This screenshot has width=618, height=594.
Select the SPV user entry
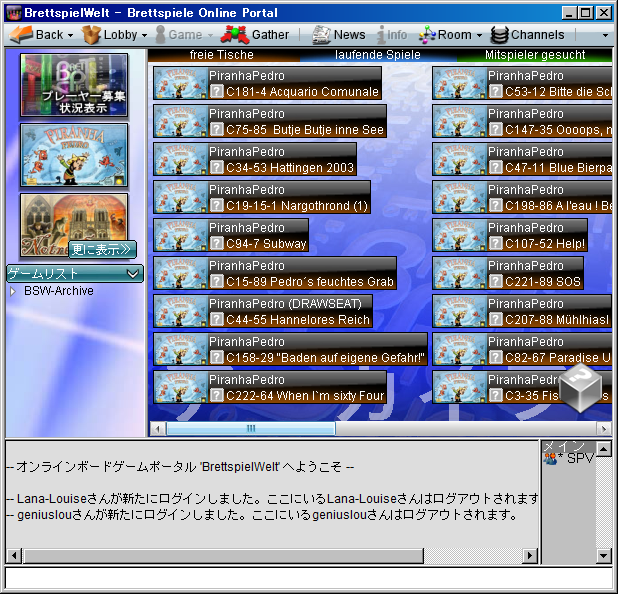(568, 458)
